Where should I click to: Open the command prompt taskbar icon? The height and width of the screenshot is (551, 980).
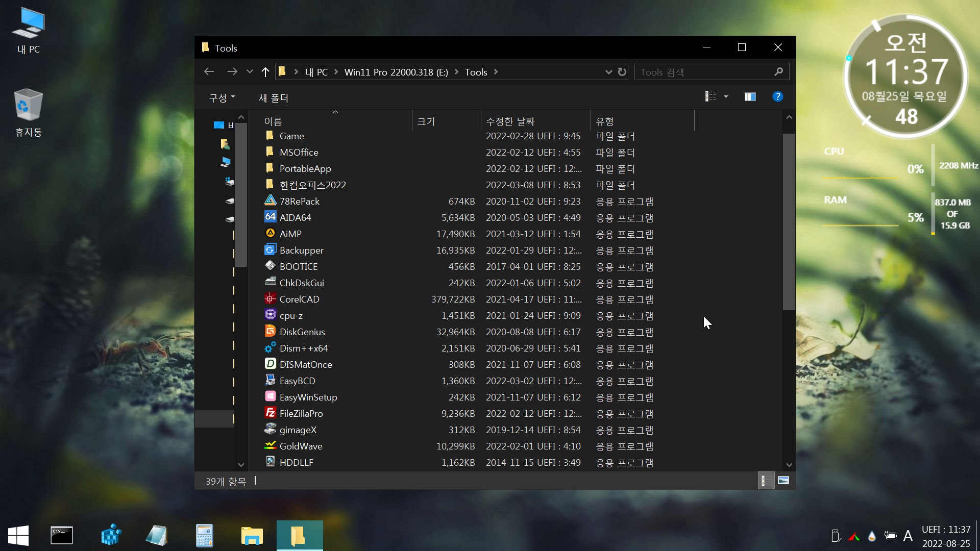pyautogui.click(x=62, y=536)
